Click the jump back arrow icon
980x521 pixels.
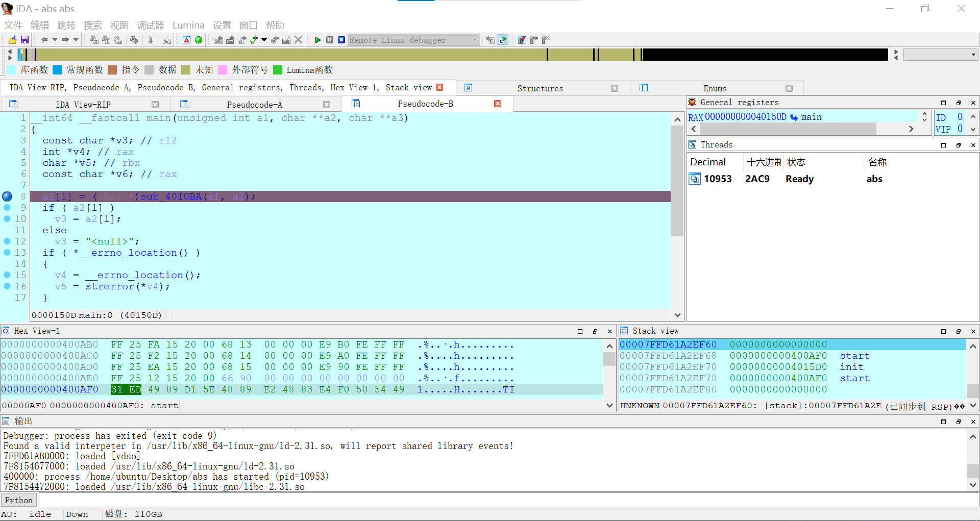click(x=44, y=40)
